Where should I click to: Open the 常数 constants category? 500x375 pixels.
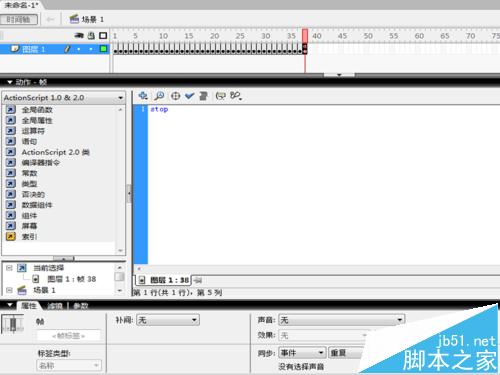(29, 173)
